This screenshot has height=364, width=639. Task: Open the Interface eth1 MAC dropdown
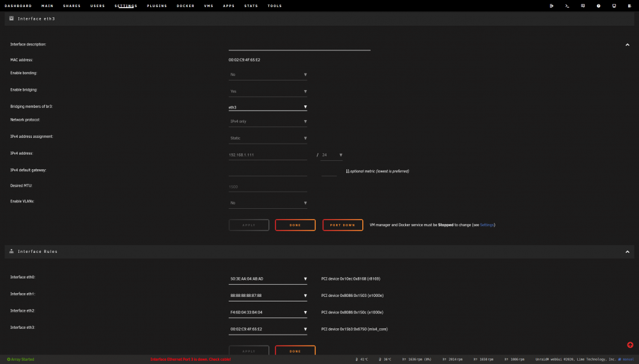pyautogui.click(x=268, y=296)
